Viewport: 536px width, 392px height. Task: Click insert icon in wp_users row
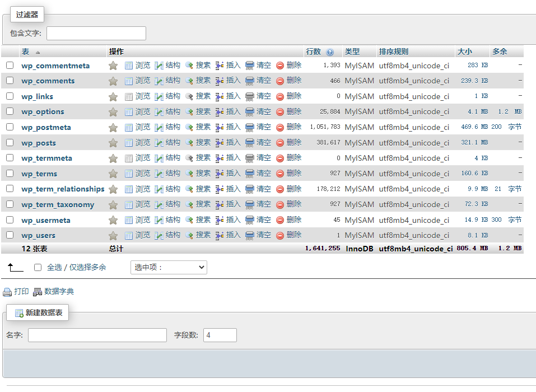[220, 235]
